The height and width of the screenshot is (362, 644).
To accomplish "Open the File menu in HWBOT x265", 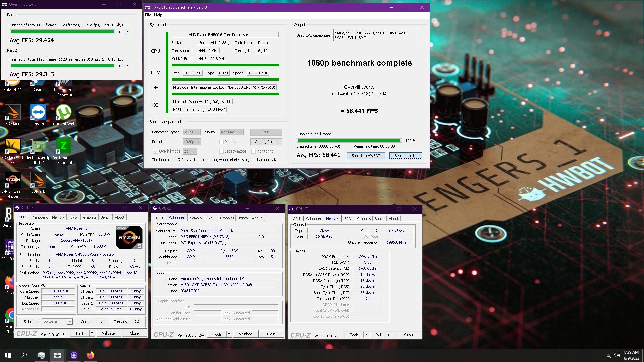I will [x=148, y=15].
